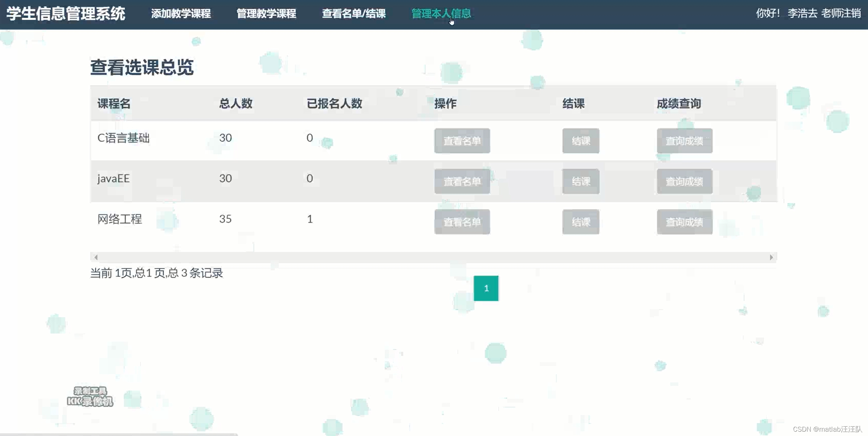Open 管理本人信息 in navigation bar

441,14
